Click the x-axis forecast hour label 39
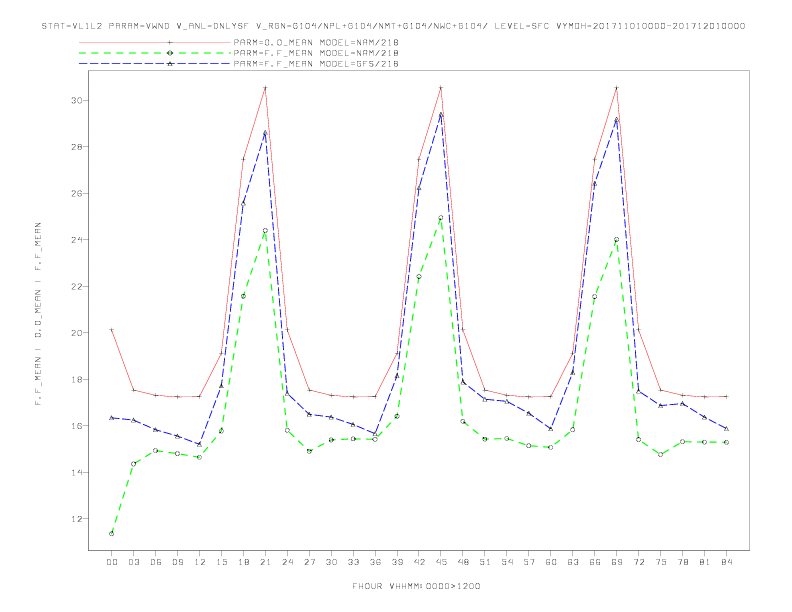792x612 pixels. tap(397, 562)
